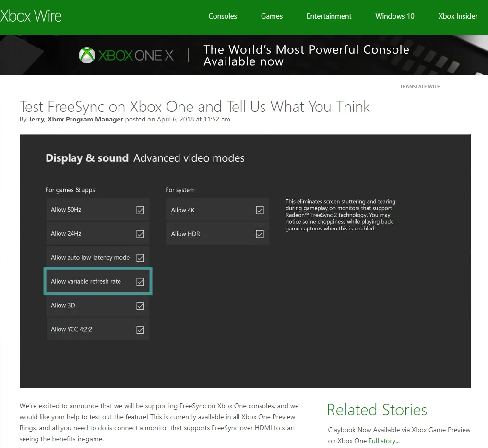The image size is (488, 448).
Task: Toggle the Allow YCC 4:2:2 checkbox
Action: (x=141, y=329)
